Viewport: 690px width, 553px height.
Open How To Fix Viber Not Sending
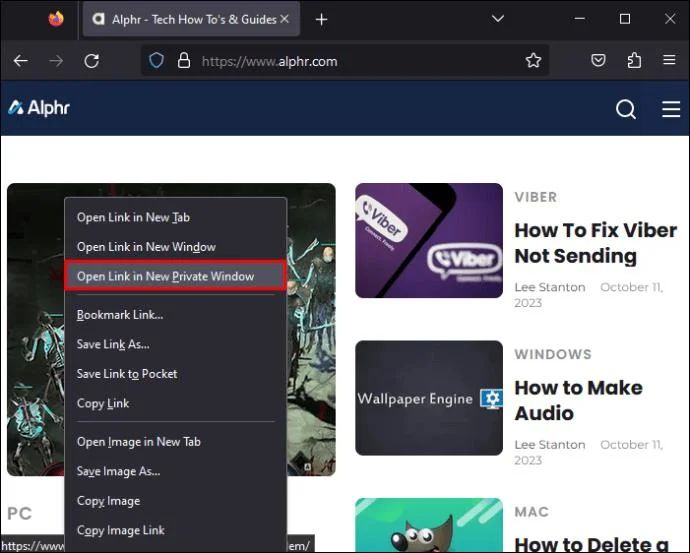(595, 243)
